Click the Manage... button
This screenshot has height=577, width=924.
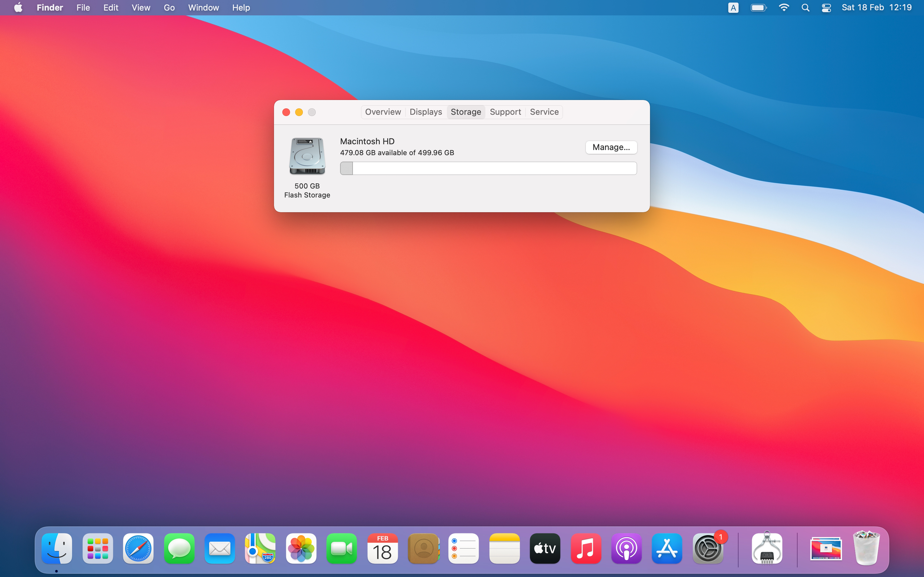(611, 147)
